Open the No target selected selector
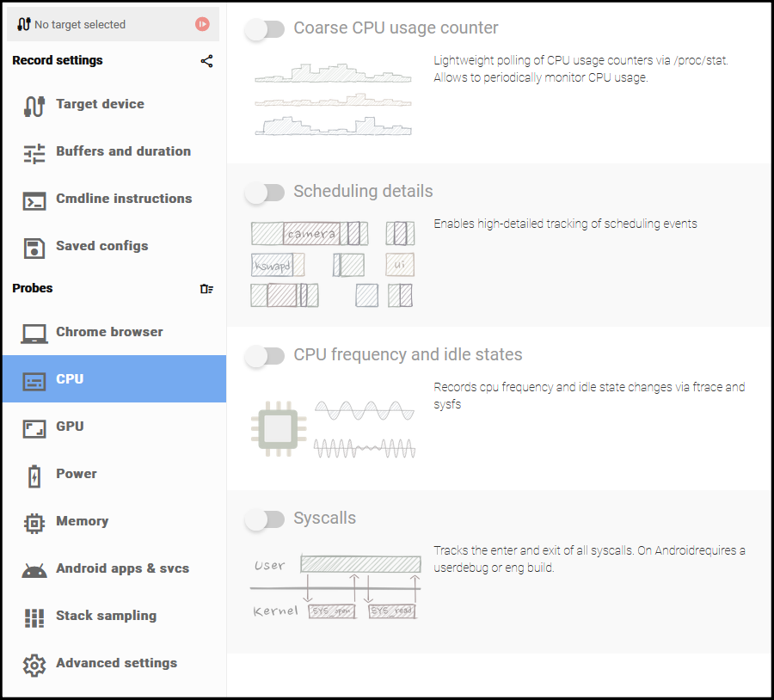 click(x=101, y=24)
